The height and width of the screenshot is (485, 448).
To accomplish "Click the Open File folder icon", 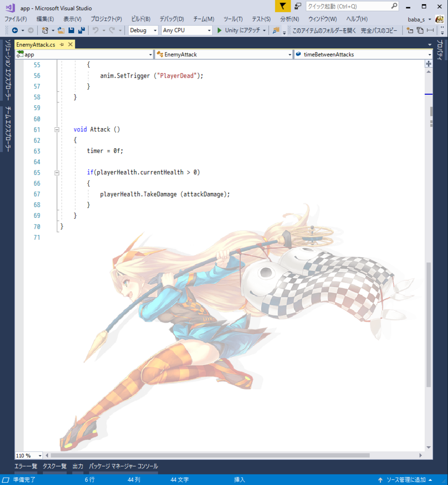I will (x=61, y=30).
